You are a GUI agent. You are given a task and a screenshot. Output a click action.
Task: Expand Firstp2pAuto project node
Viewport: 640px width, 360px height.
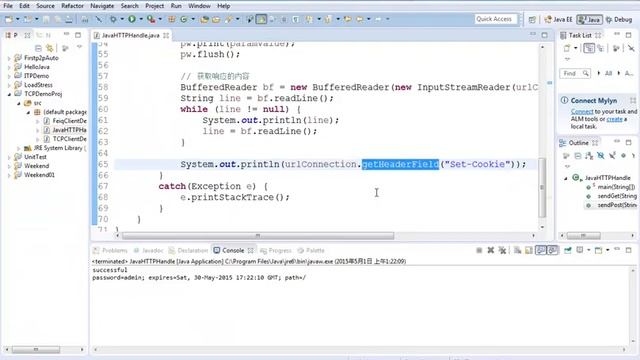point(9,58)
